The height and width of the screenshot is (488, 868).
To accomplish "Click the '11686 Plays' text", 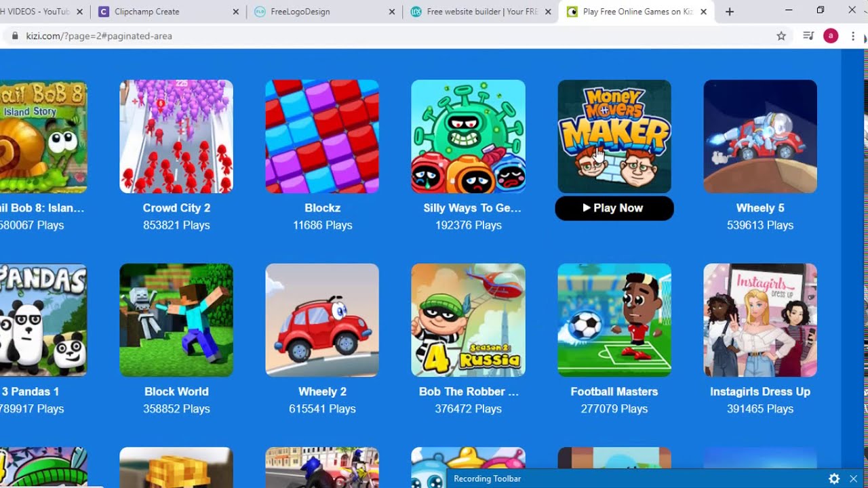I will coord(322,225).
